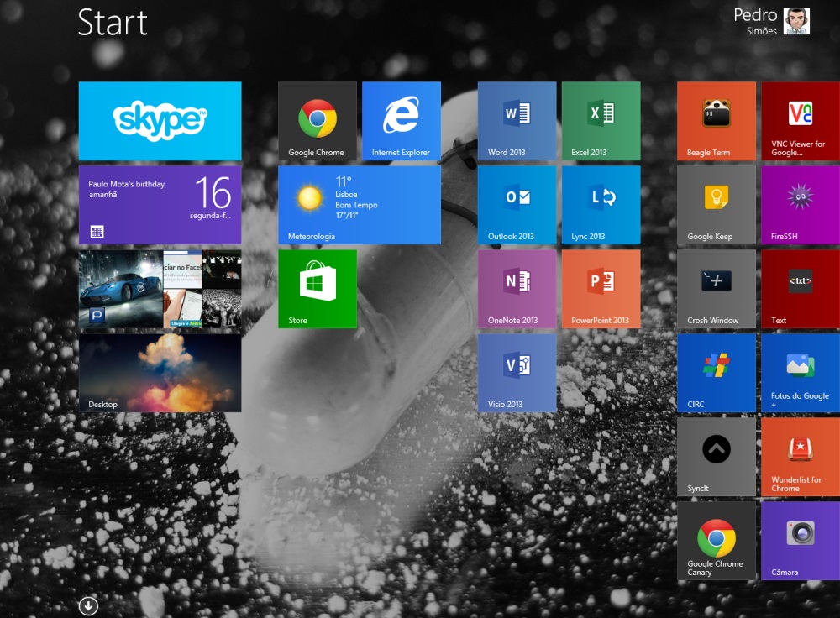Open Wunderlist for Chrome tile
The width and height of the screenshot is (840, 618).
tap(801, 458)
